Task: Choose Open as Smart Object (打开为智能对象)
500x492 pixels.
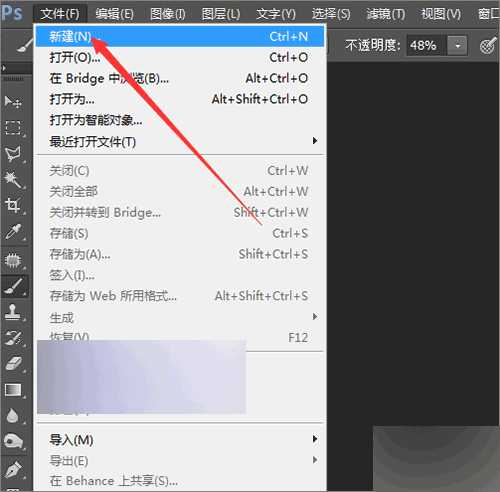Action: tap(181, 120)
